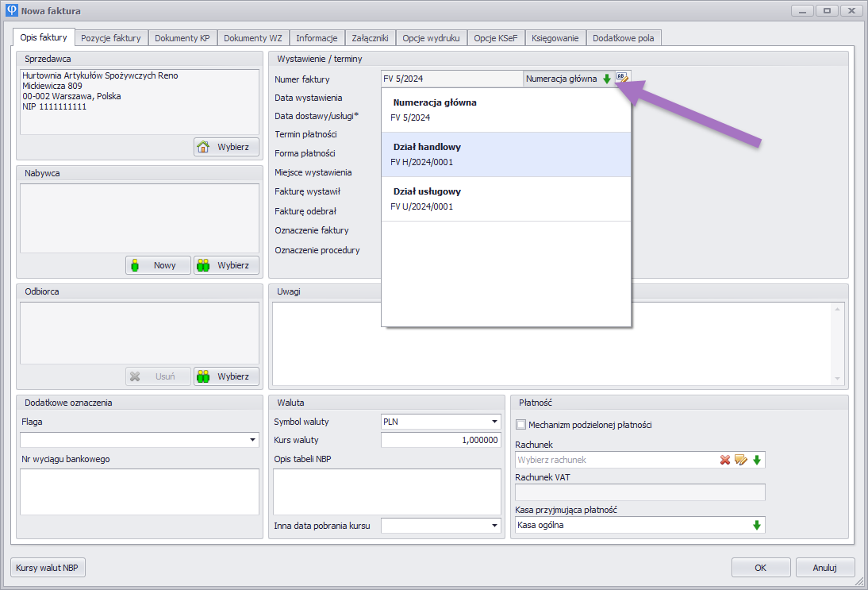Click the green arrow beside Numeracja główna
The height and width of the screenshot is (590, 868).
tap(607, 79)
